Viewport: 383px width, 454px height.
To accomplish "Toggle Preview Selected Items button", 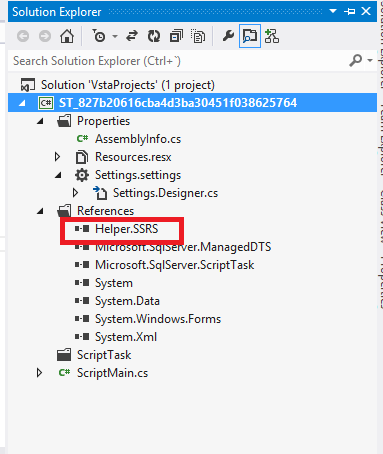I will 250,36.
